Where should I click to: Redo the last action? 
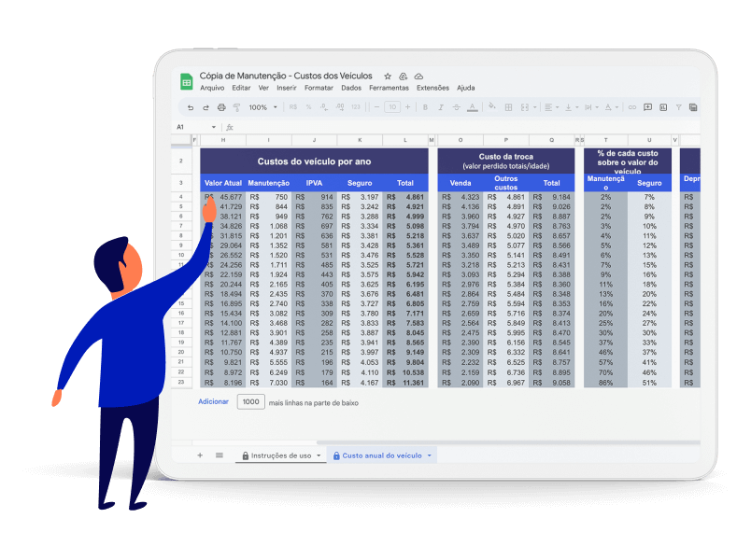(x=206, y=107)
